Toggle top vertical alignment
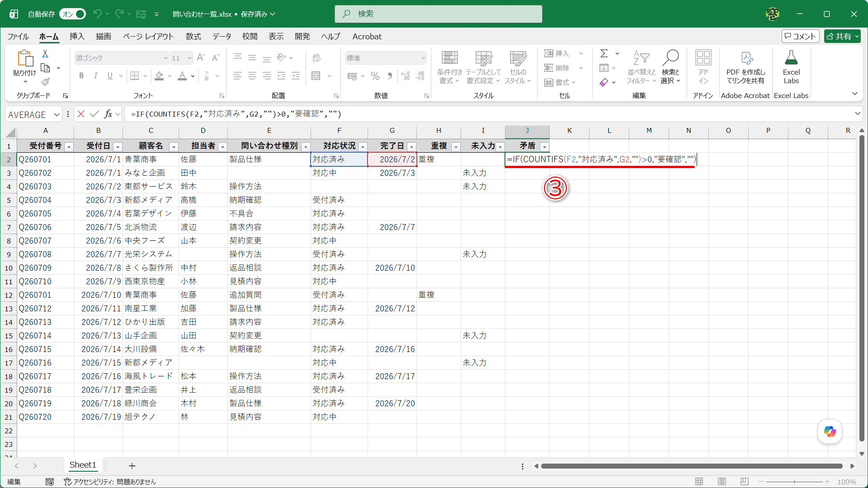Image resolution: width=868 pixels, height=488 pixels. point(237,57)
